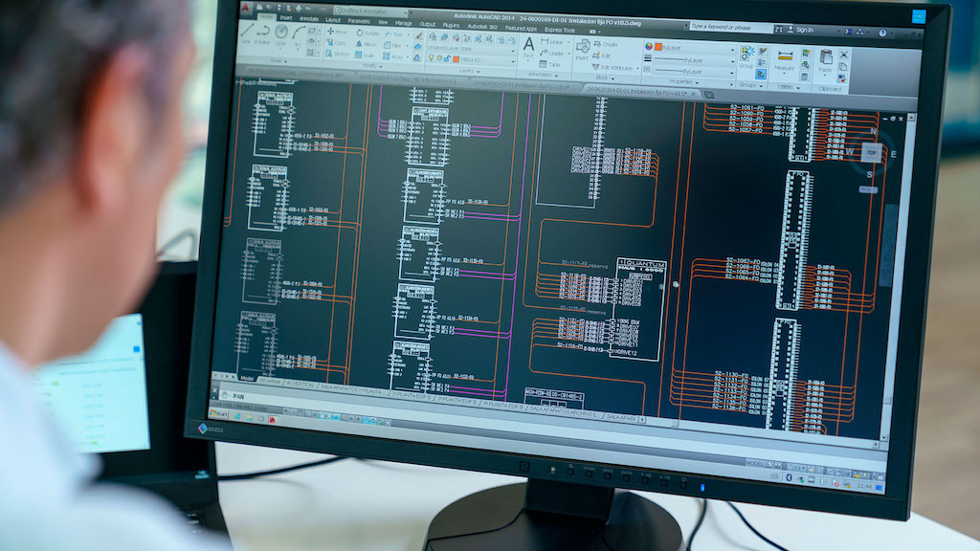
Task: Click the Plot printer icon in quick access toolbar
Action: (x=299, y=9)
